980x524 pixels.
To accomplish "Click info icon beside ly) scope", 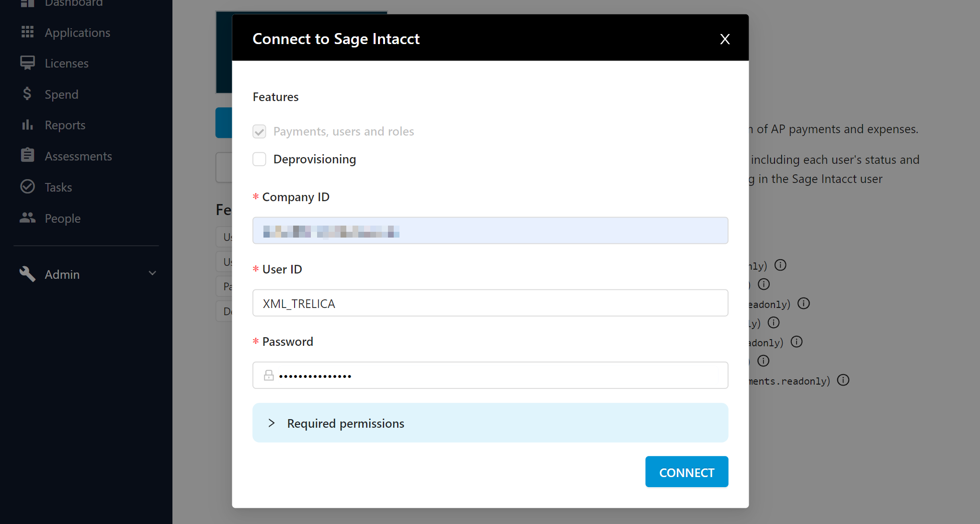I will (x=774, y=323).
